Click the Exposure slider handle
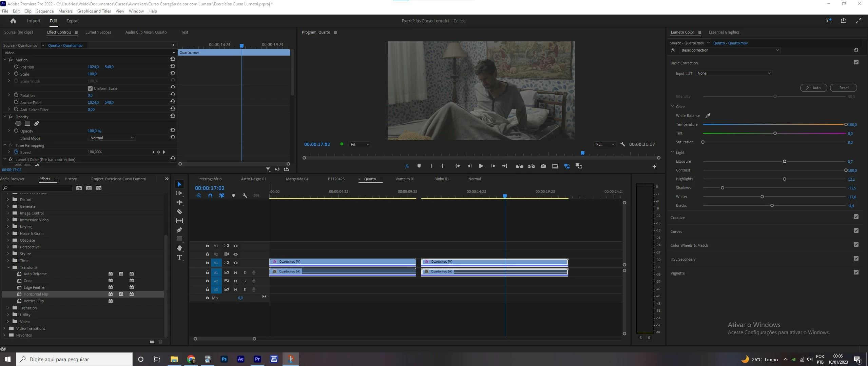Viewport: 868px width, 366px height. (785, 162)
